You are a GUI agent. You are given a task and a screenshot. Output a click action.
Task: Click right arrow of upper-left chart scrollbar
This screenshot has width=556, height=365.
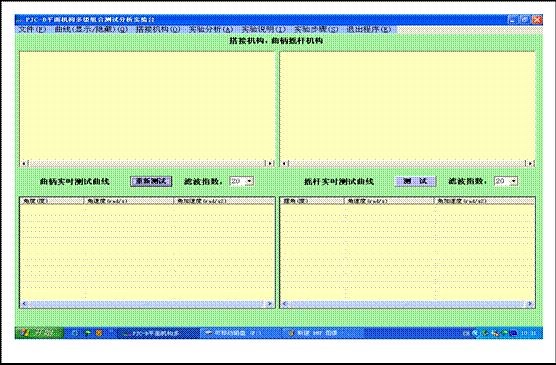point(270,164)
